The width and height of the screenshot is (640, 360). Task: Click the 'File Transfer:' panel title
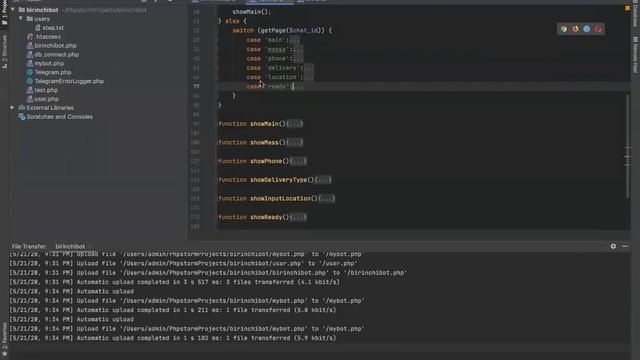pos(29,247)
